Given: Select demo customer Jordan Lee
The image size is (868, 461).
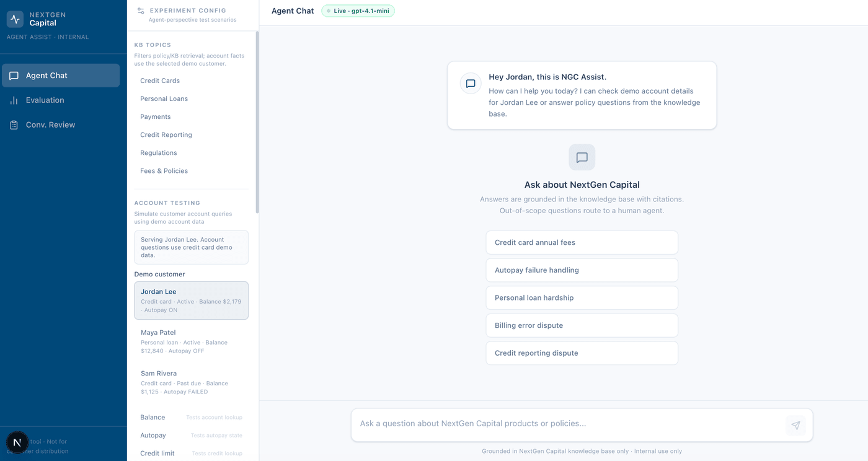Looking at the screenshot, I should pyautogui.click(x=191, y=301).
